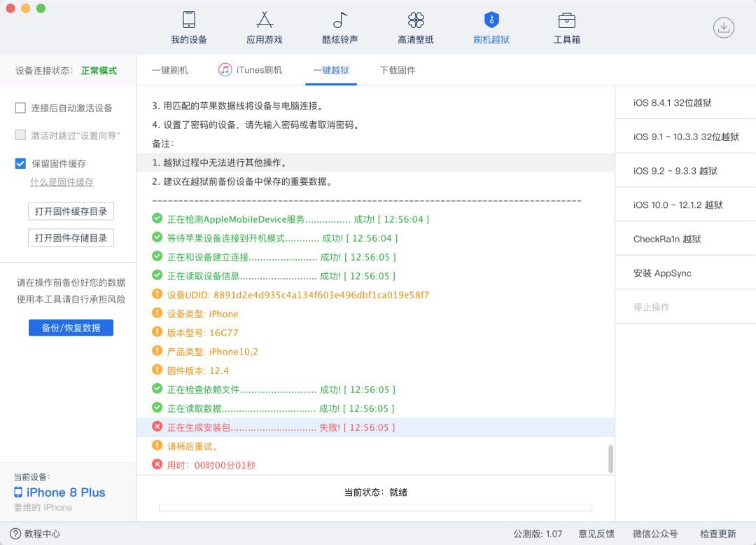Start CheckRa1n 越狱
The image size is (756, 545).
[x=685, y=239]
